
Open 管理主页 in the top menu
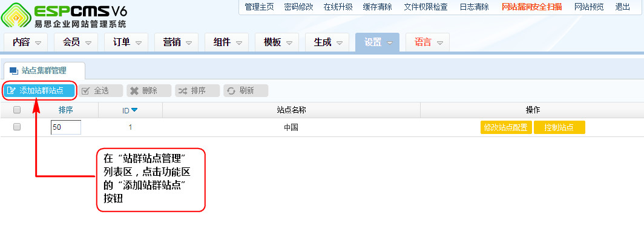tap(259, 7)
